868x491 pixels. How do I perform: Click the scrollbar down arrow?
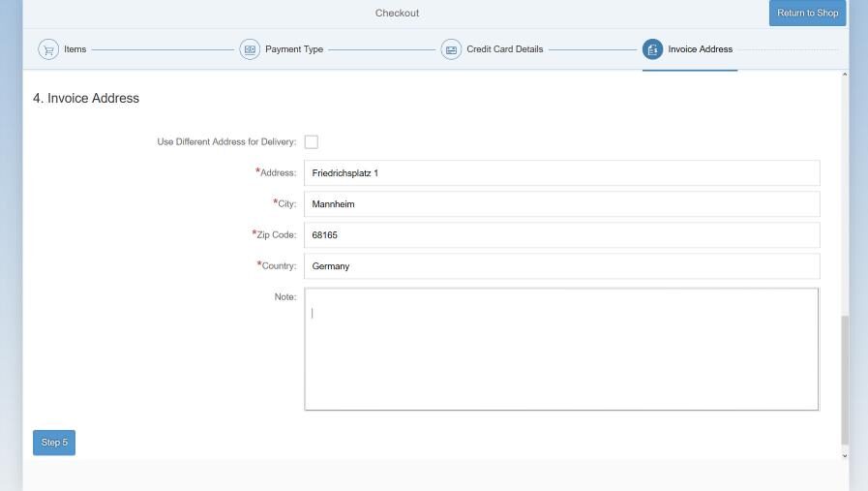(x=844, y=455)
